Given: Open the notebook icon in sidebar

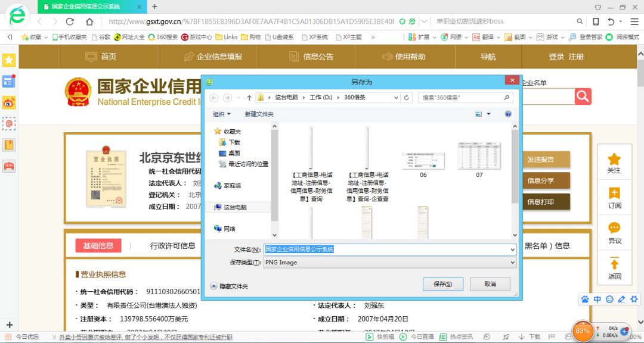Looking at the screenshot, I should click(x=8, y=145).
